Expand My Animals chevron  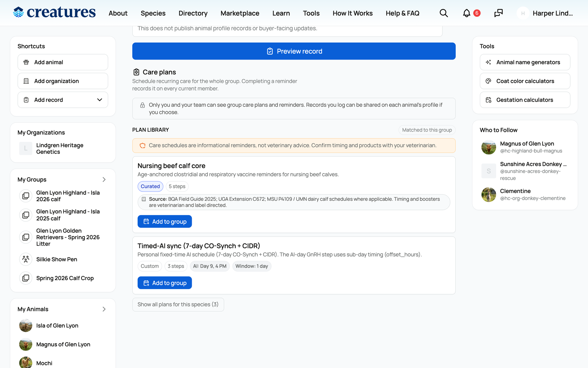click(104, 309)
